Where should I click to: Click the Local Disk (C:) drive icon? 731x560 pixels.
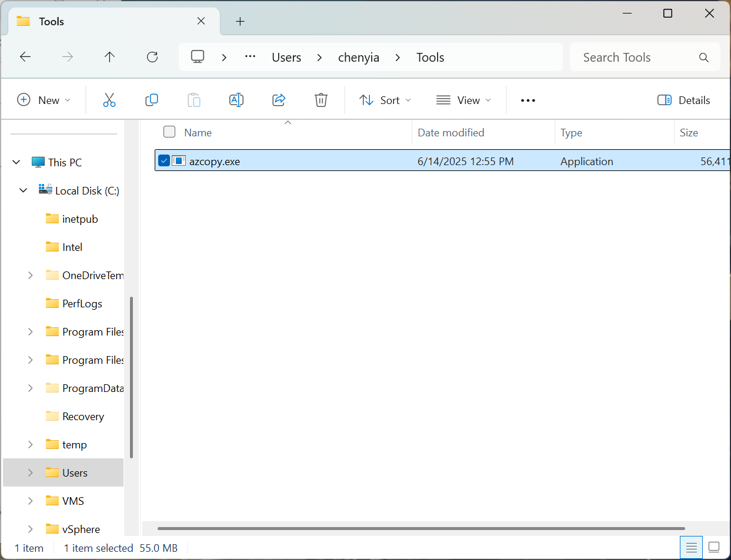coord(45,190)
